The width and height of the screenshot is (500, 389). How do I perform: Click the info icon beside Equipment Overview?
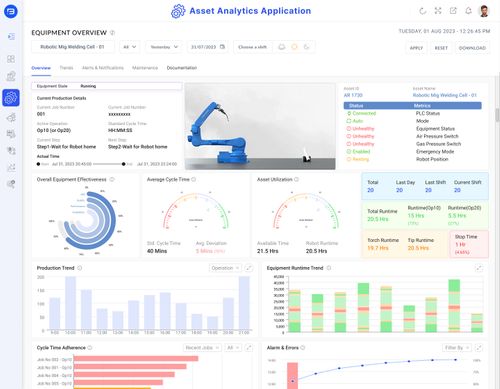112,33
